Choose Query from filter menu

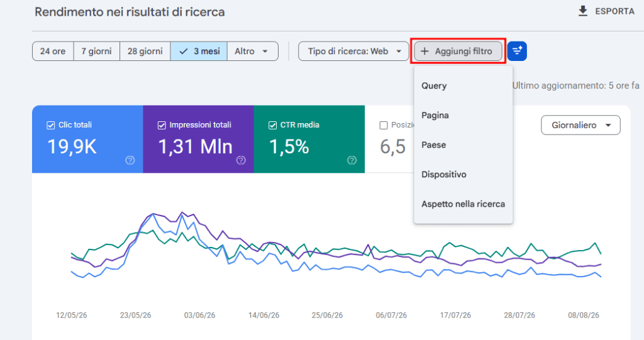464,86
